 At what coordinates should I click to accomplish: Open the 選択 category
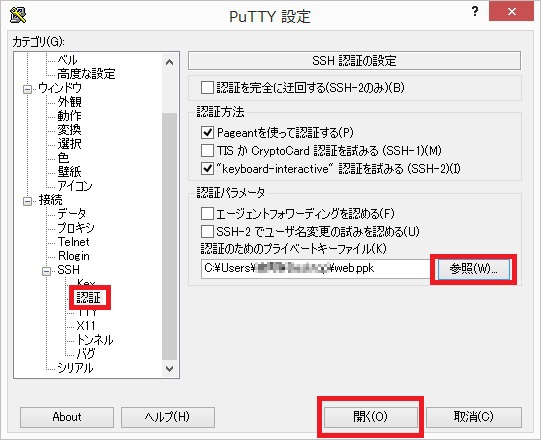tap(69, 144)
